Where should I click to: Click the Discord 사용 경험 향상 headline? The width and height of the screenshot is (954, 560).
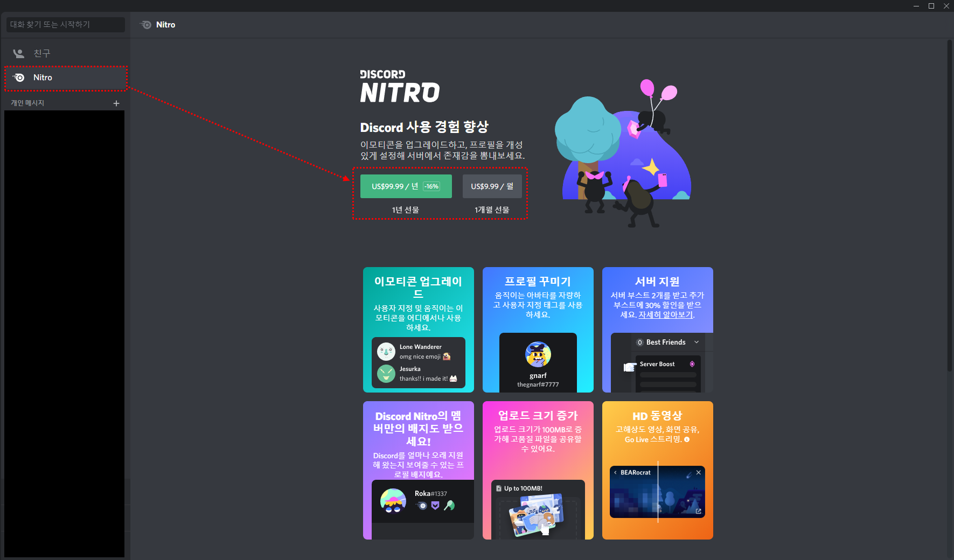[x=424, y=127]
